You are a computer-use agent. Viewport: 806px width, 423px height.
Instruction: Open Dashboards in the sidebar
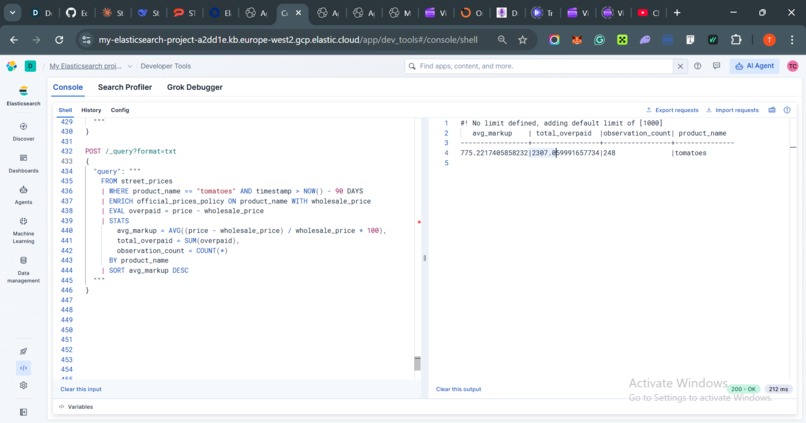23,163
